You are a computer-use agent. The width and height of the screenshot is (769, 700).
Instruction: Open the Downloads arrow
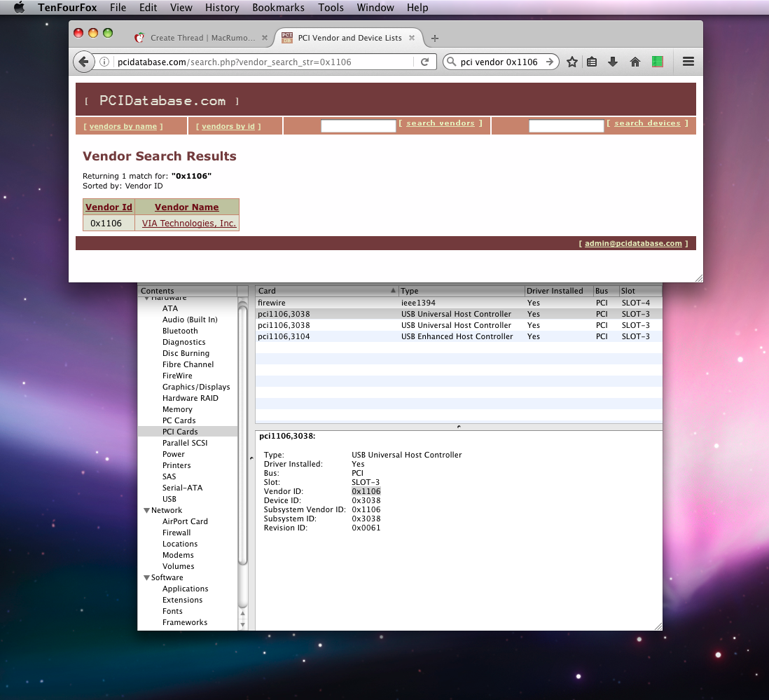point(613,62)
